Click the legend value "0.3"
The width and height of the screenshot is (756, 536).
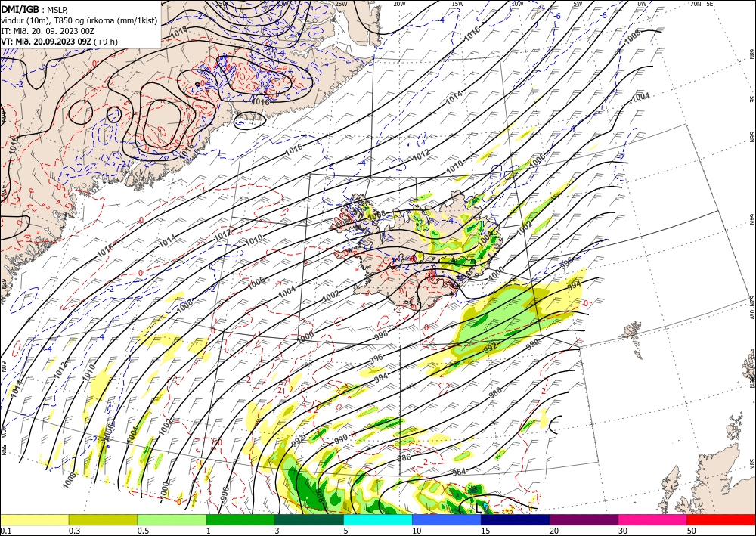(74, 531)
